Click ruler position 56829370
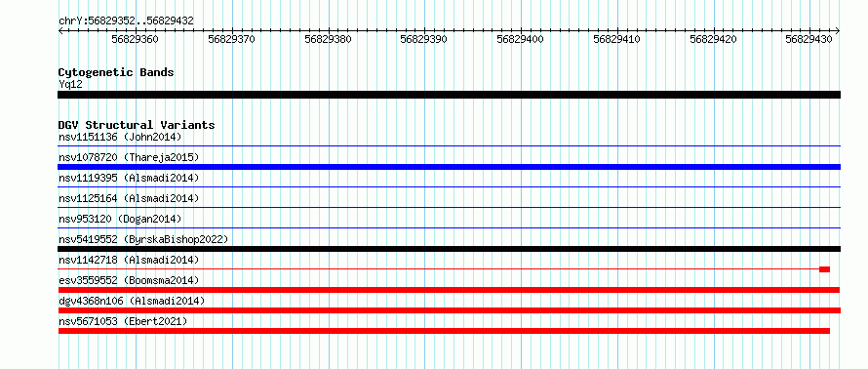868x369 pixels. pyautogui.click(x=231, y=39)
